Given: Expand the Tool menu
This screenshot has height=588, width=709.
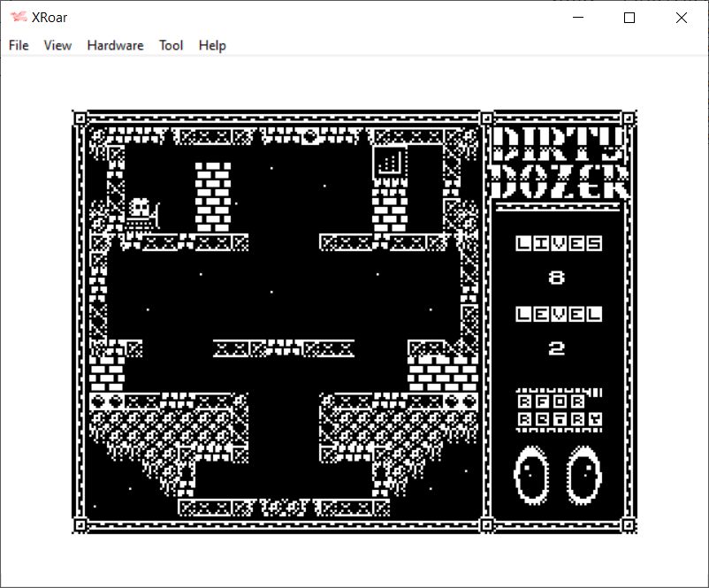Looking at the screenshot, I should click(171, 45).
